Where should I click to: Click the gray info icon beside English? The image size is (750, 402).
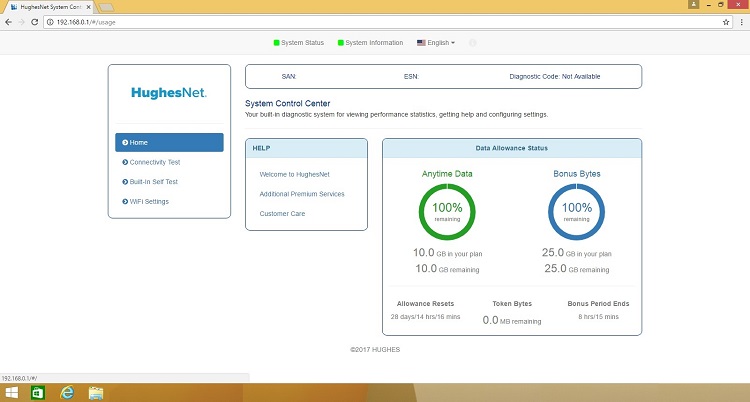coord(473,43)
